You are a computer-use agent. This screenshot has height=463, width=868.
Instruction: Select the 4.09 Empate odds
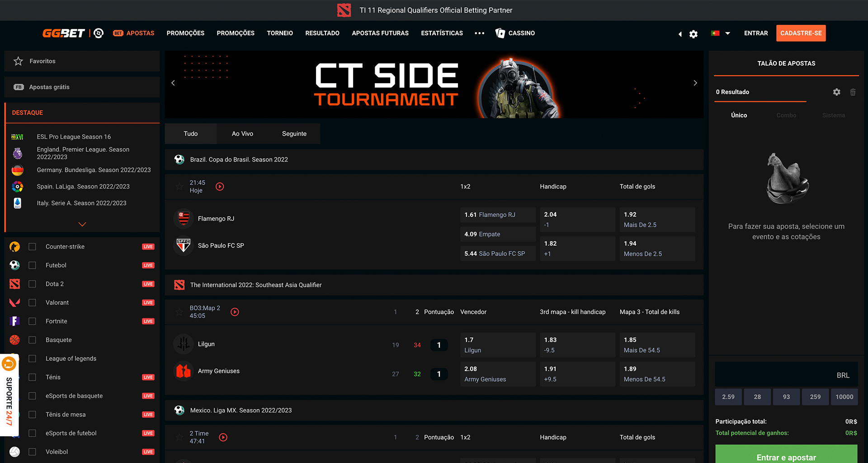tap(498, 234)
